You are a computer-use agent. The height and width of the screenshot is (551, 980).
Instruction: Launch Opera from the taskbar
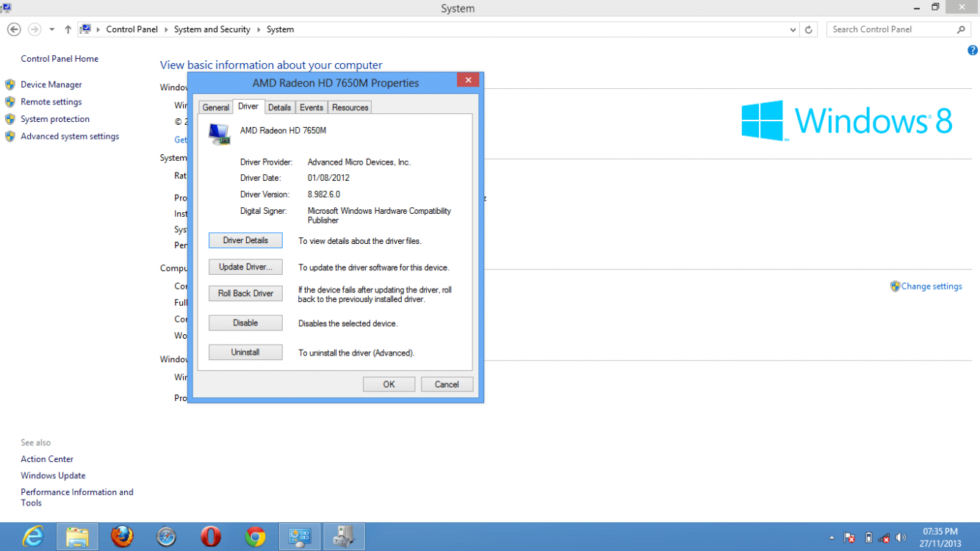pos(211,537)
